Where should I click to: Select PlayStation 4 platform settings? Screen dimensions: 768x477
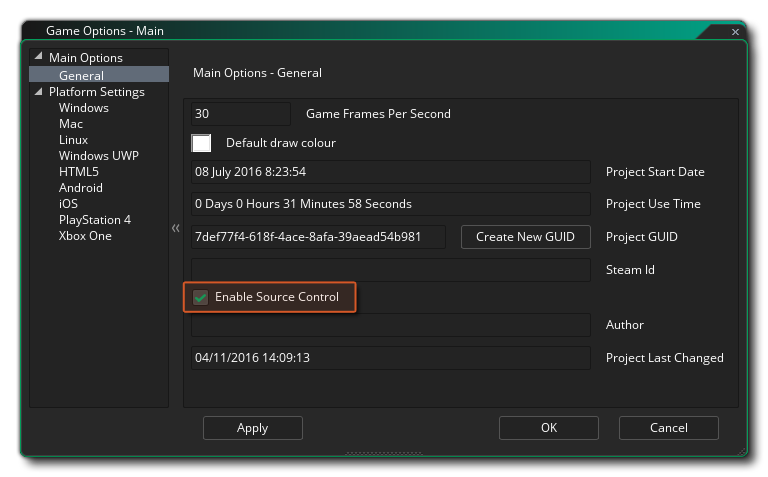(94, 220)
